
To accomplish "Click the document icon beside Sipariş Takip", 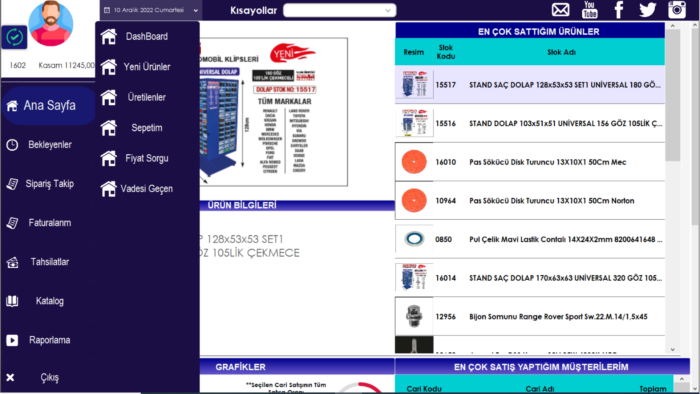I will (x=12, y=184).
